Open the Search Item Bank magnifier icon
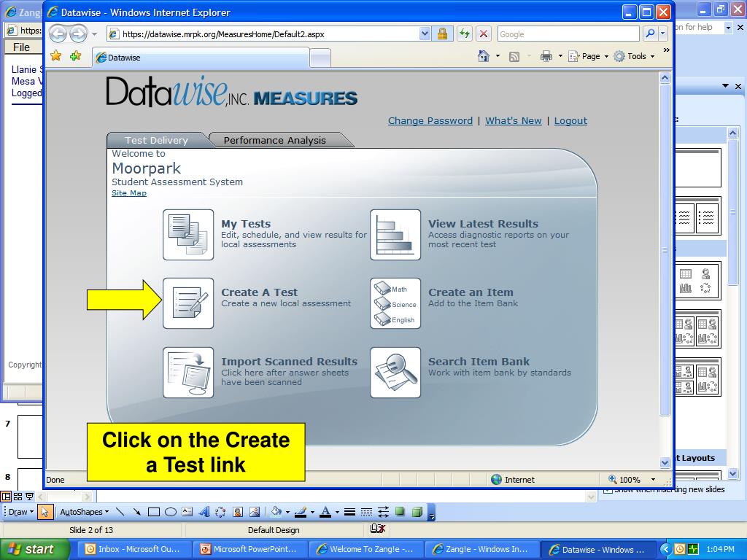747x560 pixels. point(395,373)
